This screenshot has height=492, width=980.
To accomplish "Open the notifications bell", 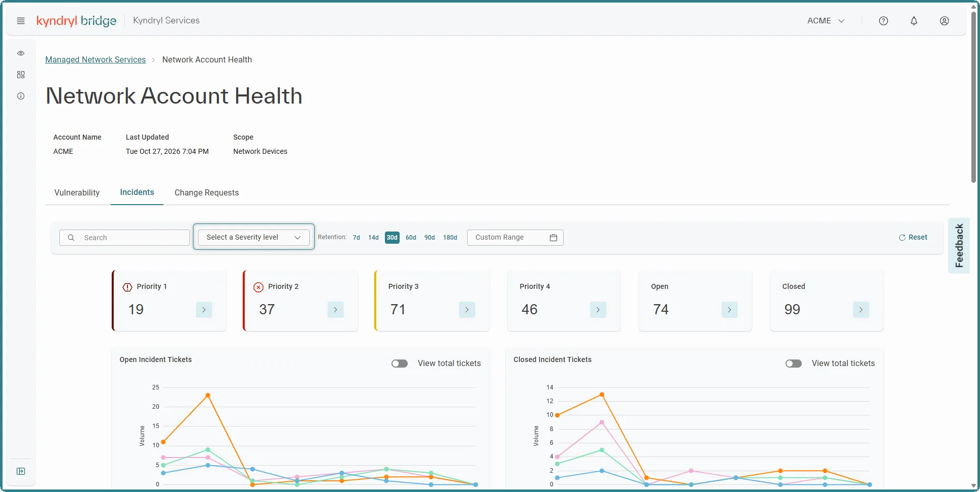I will coord(914,21).
